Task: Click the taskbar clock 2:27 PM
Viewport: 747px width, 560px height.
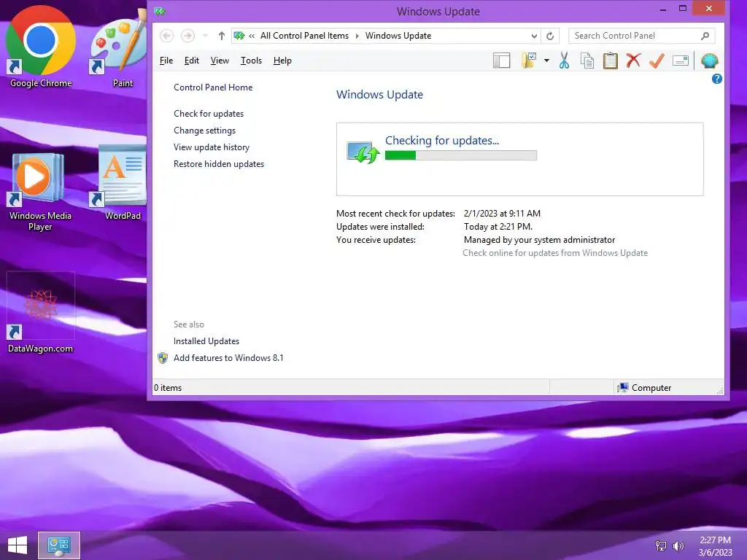Action: (715, 540)
